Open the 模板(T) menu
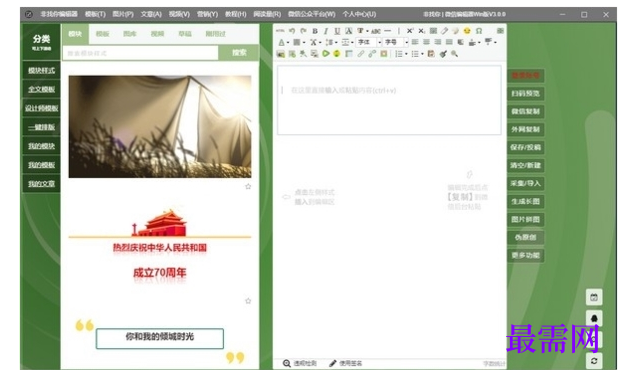The width and height of the screenshot is (618, 370). 95,14
